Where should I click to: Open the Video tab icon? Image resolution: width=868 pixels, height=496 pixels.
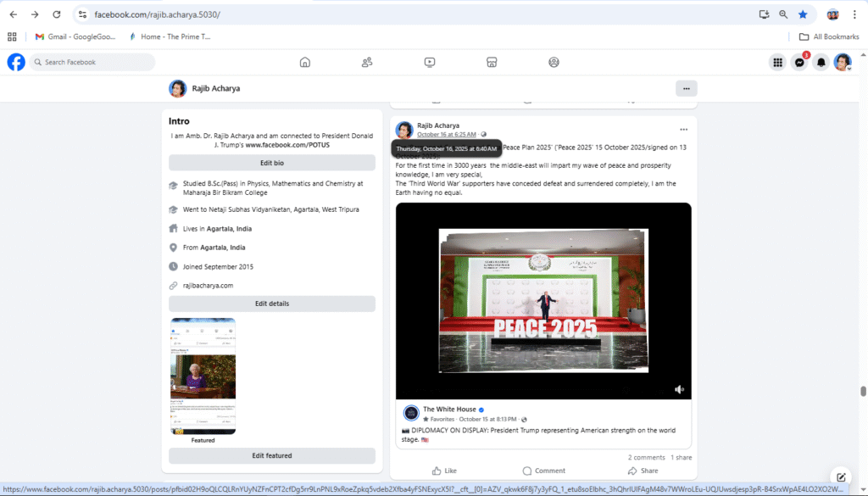[430, 62]
